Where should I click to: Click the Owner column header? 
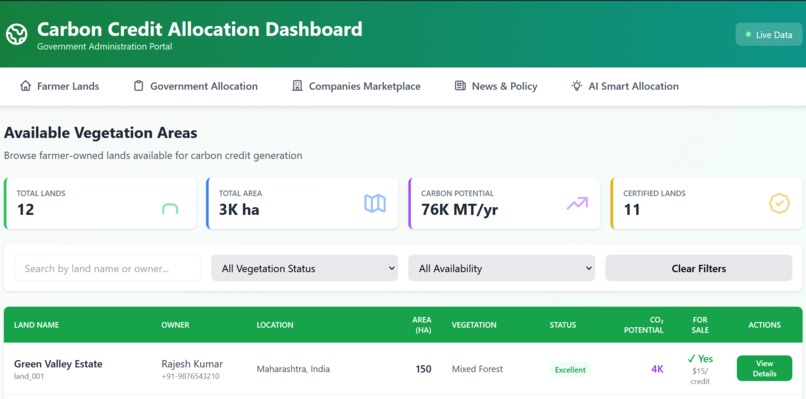175,325
